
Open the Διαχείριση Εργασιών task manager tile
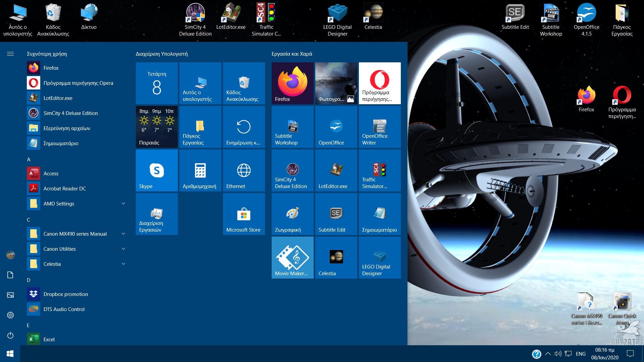(157, 214)
